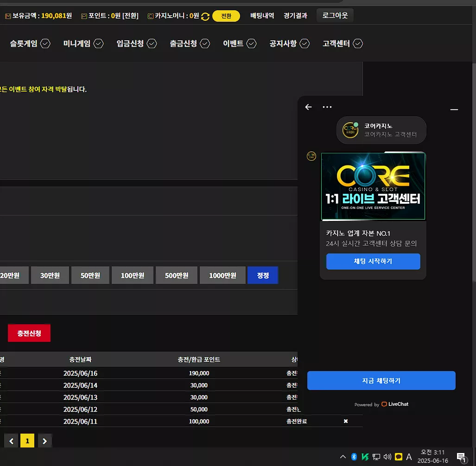Open the Windows notification center icon
The image size is (476, 466).
point(462,457)
